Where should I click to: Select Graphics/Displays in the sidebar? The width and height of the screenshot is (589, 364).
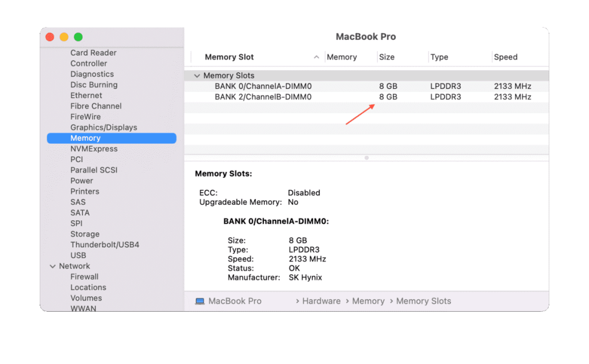click(x=104, y=128)
